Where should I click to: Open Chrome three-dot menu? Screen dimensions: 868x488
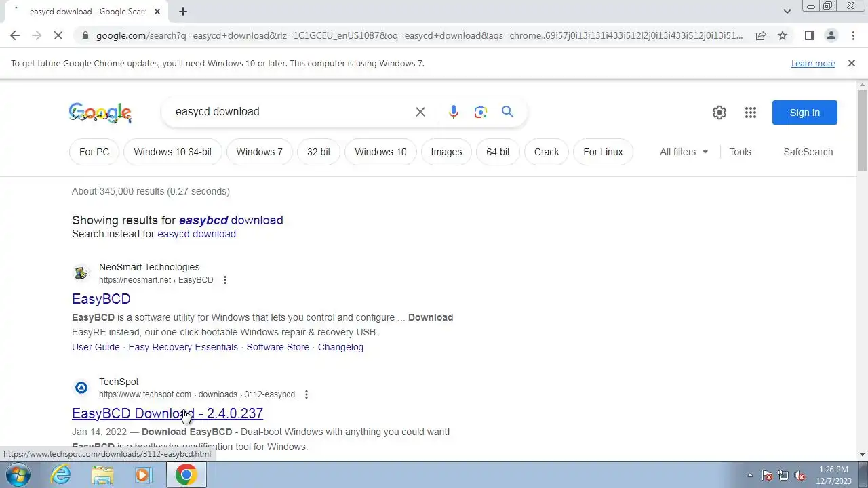coord(853,35)
